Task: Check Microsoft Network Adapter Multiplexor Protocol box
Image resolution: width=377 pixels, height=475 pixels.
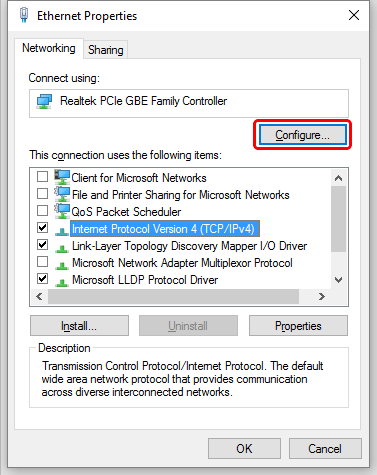Action: 42,262
